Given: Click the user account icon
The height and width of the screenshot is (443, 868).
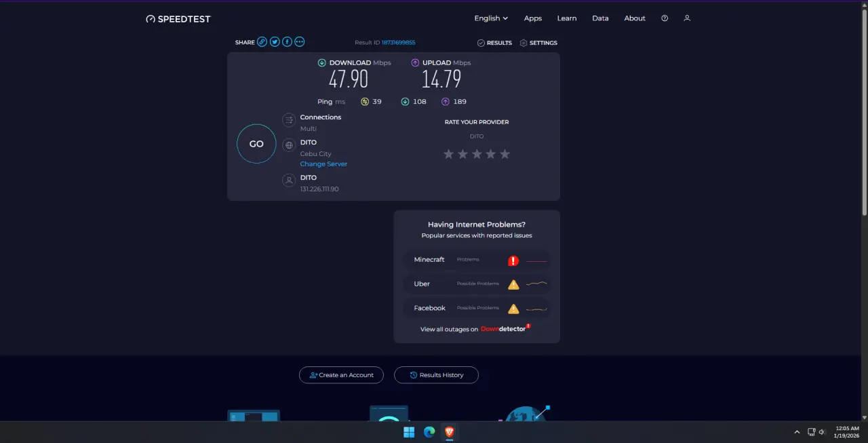Looking at the screenshot, I should pos(687,18).
